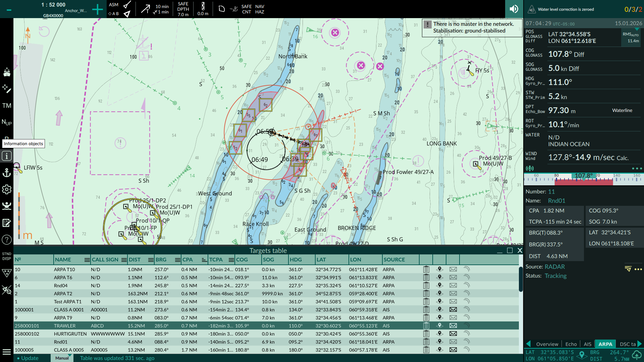Open NAME column filter menu
The width and height of the screenshot is (644, 362).
click(x=87, y=260)
